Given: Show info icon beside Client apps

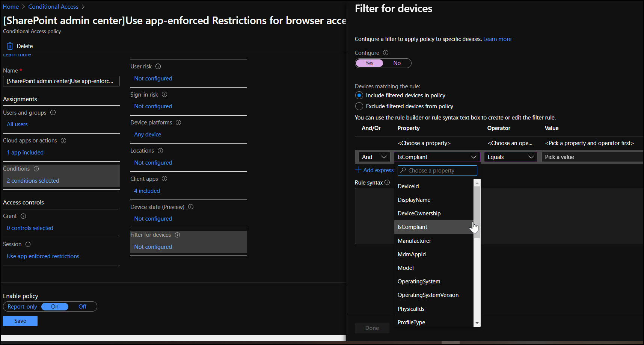Looking at the screenshot, I should (x=164, y=179).
